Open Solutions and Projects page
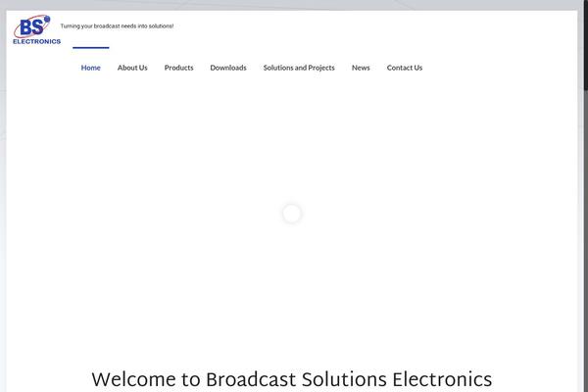 (299, 68)
